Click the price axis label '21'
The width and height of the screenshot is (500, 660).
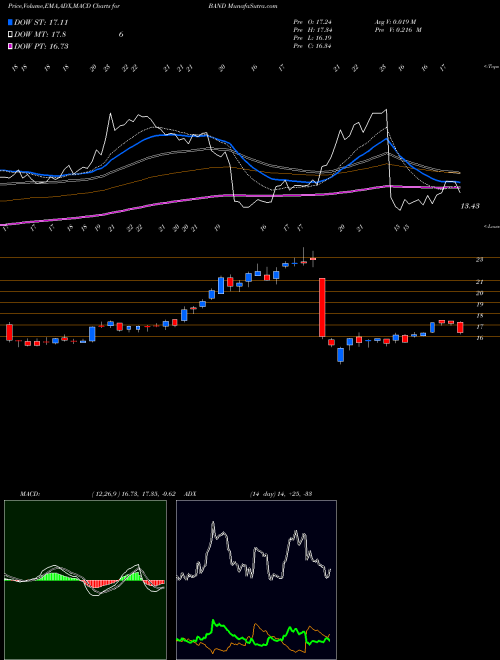tap(479, 282)
